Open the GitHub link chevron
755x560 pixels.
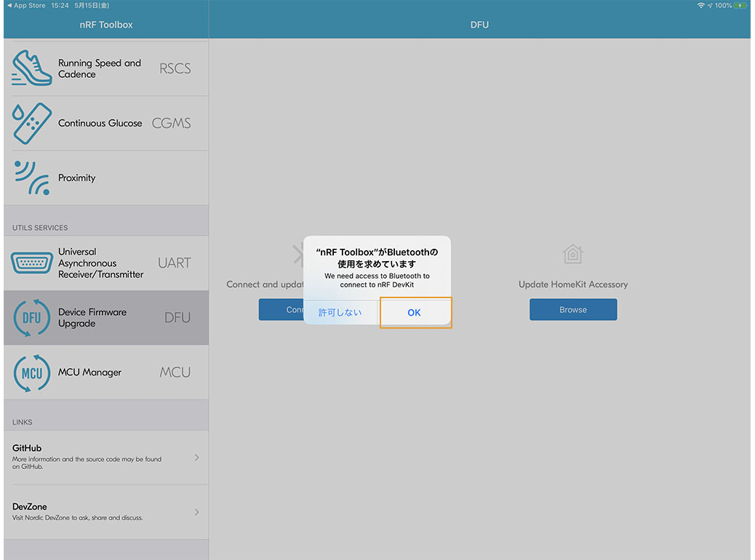click(196, 457)
